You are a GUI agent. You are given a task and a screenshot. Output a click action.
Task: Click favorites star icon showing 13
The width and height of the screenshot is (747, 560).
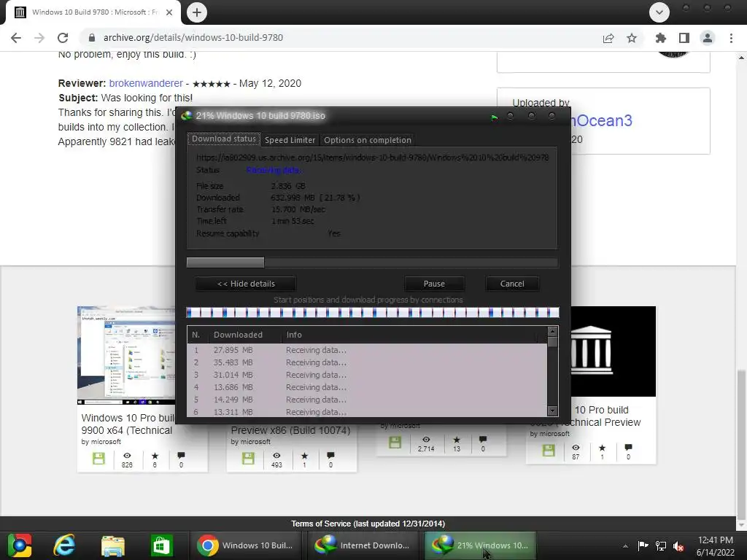457,440
